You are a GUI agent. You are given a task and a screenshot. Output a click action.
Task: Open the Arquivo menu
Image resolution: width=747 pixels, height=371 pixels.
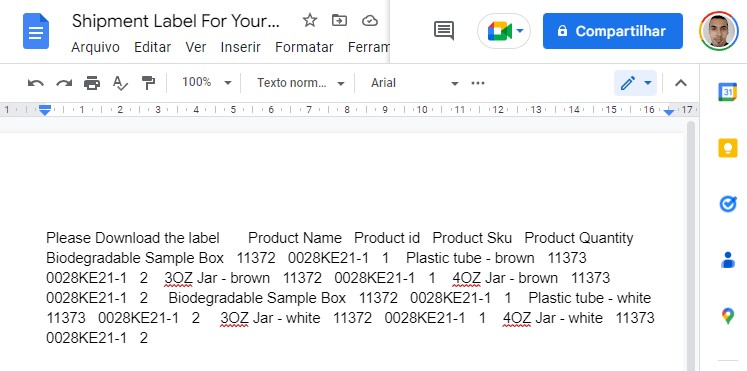[95, 47]
